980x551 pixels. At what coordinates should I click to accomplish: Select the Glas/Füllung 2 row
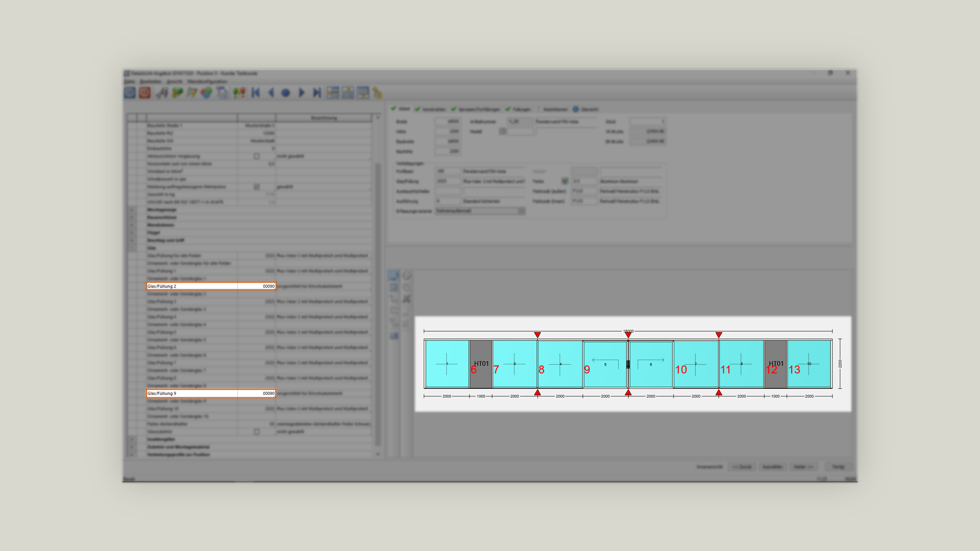click(211, 286)
